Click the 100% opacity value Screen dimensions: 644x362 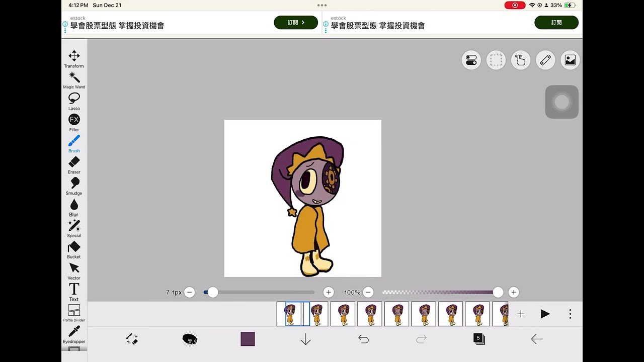click(x=352, y=292)
